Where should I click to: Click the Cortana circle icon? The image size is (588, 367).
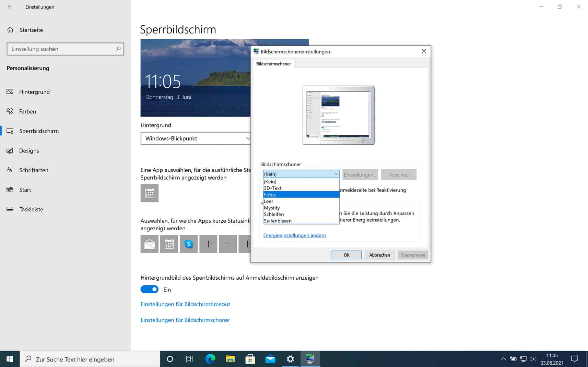click(170, 359)
